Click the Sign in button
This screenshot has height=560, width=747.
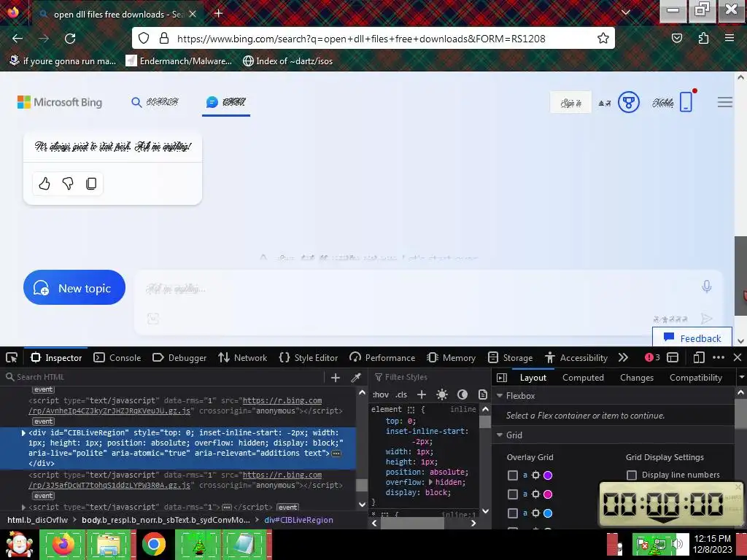(x=570, y=102)
